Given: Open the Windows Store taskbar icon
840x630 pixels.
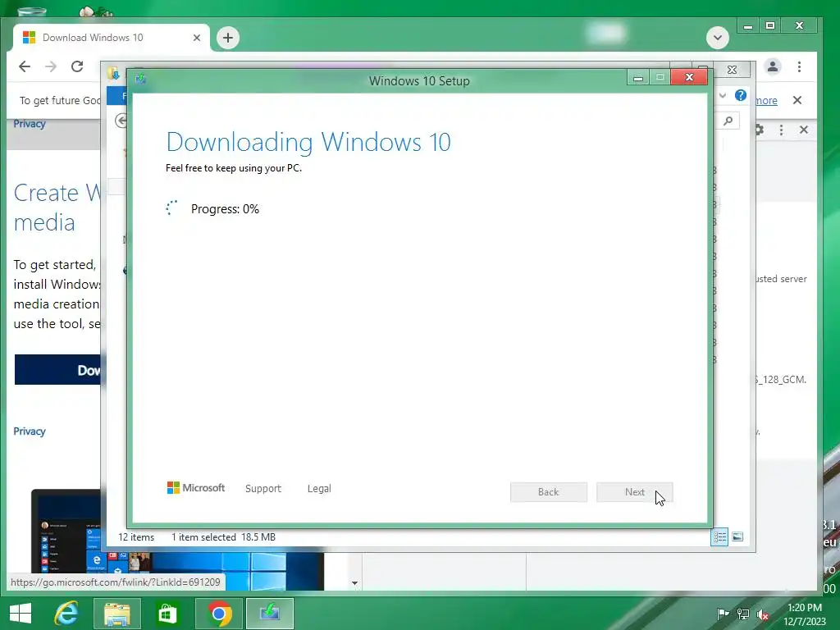Looking at the screenshot, I should [167, 614].
